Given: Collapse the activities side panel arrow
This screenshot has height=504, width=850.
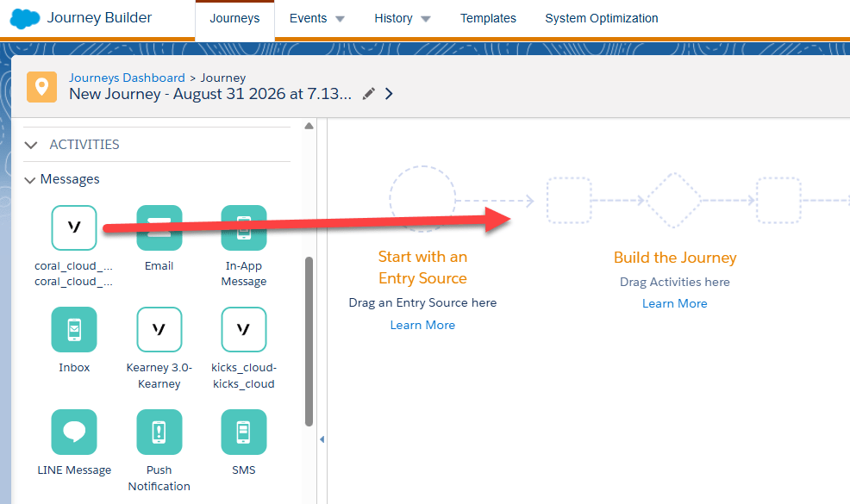Looking at the screenshot, I should (322, 439).
